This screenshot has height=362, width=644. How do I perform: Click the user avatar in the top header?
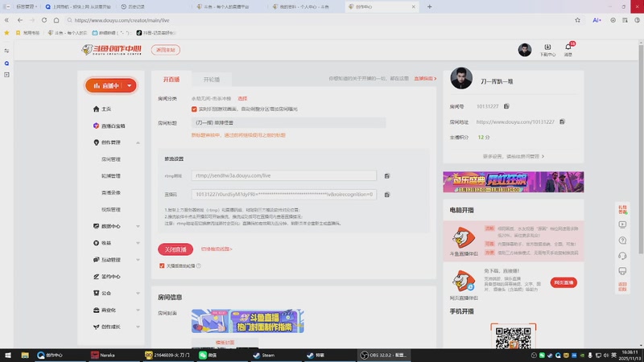[525, 50]
